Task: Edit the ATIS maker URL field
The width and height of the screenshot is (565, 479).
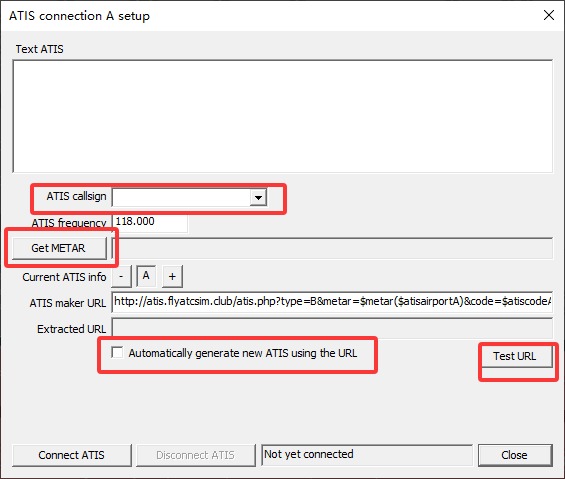Action: (x=332, y=302)
